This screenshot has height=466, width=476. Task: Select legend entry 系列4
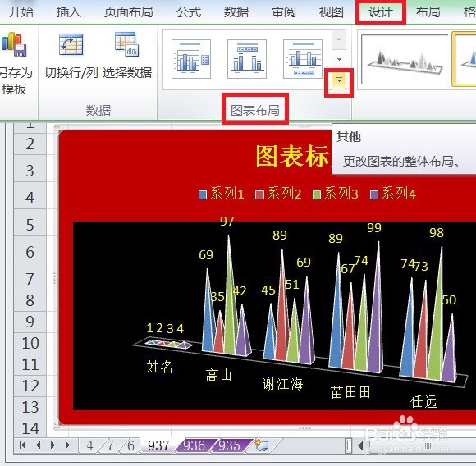click(x=393, y=194)
